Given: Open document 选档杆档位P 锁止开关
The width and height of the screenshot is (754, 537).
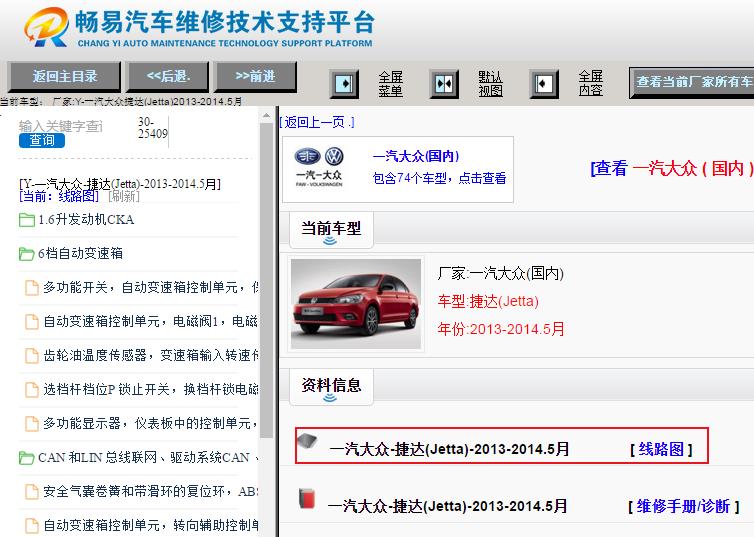Looking at the screenshot, I should click(x=151, y=389).
